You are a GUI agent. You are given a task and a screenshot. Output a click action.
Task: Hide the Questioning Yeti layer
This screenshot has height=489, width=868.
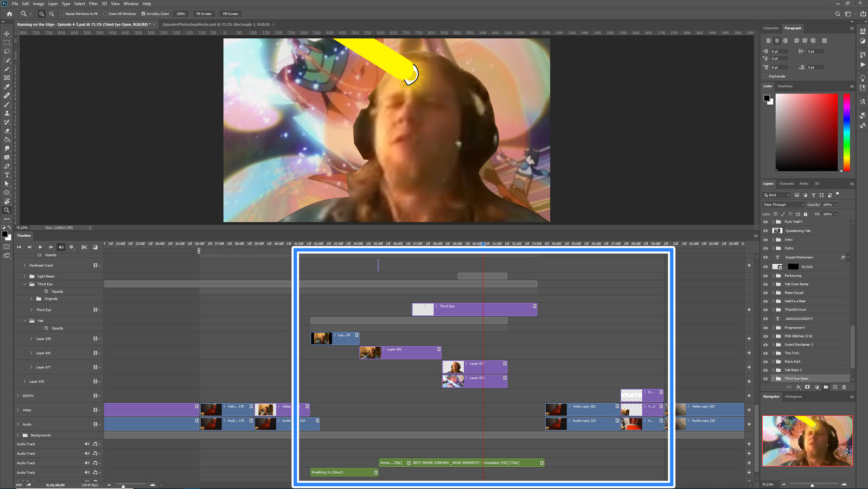tap(765, 231)
